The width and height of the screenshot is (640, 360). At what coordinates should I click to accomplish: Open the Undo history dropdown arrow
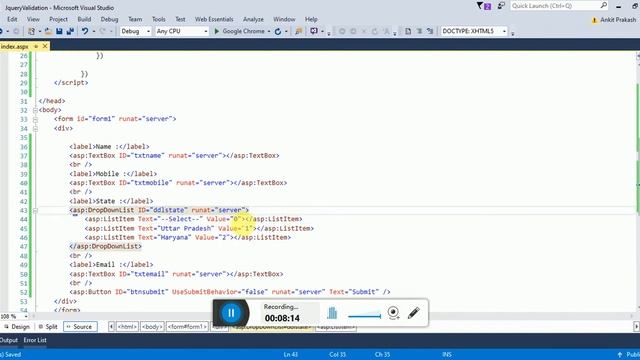point(93,31)
